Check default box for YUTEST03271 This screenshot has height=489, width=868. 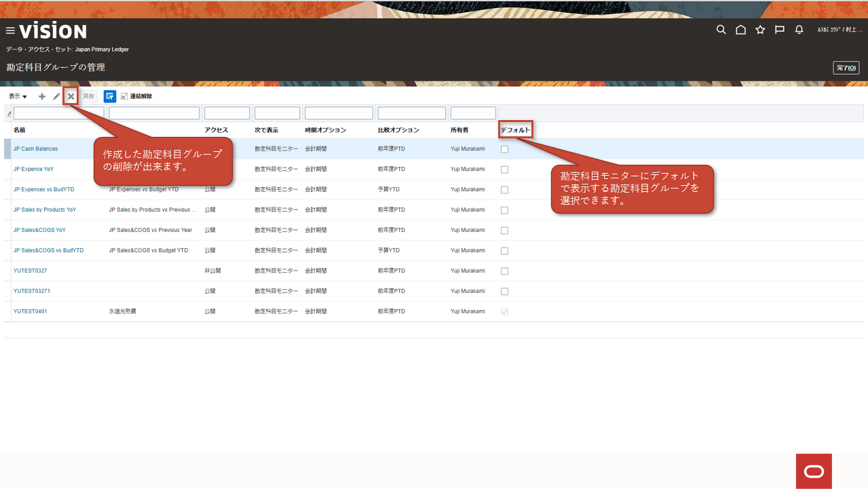point(504,292)
